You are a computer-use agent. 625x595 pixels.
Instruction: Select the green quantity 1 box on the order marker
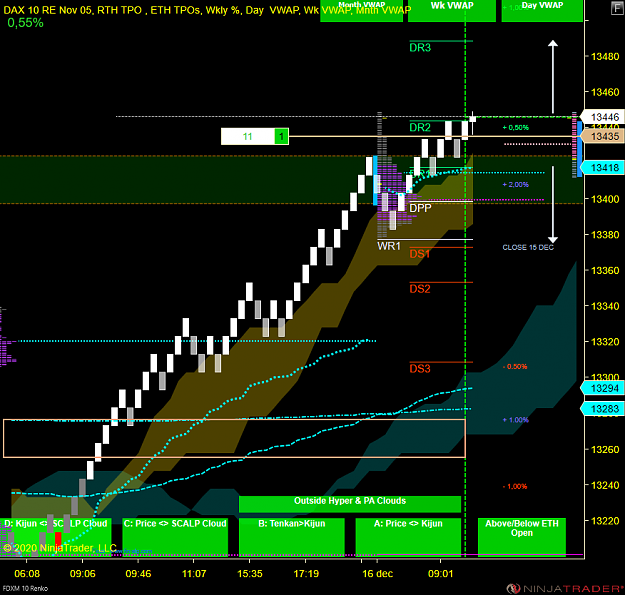click(x=281, y=137)
